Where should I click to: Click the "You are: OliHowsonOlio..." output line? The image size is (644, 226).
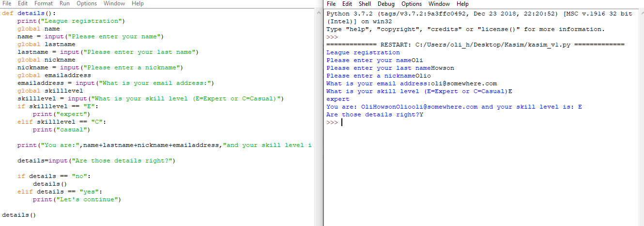pos(454,107)
